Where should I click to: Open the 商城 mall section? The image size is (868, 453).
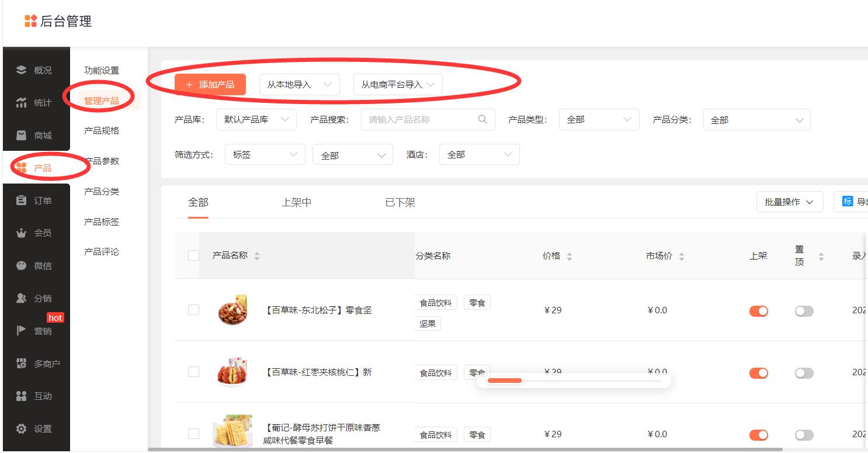click(35, 135)
